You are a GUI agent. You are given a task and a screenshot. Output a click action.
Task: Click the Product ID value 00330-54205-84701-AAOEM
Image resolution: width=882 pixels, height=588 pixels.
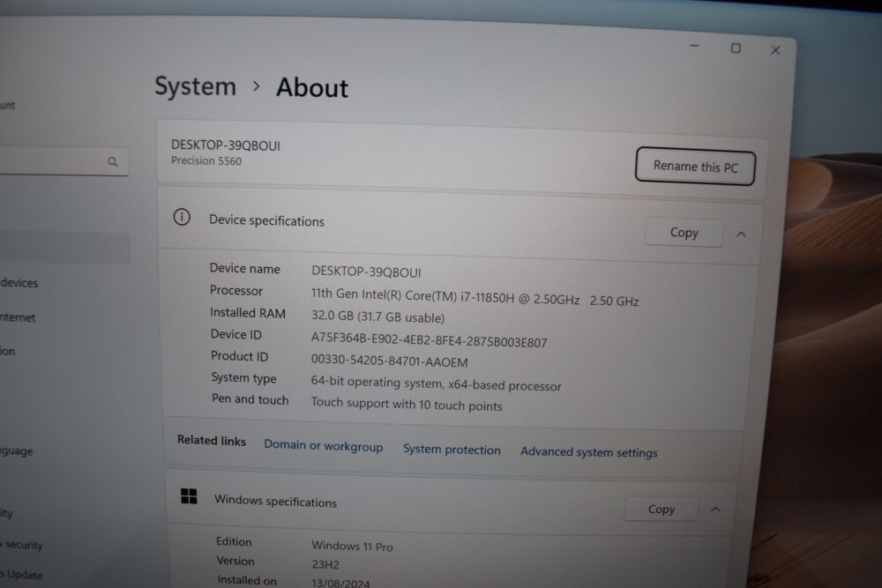389,361
